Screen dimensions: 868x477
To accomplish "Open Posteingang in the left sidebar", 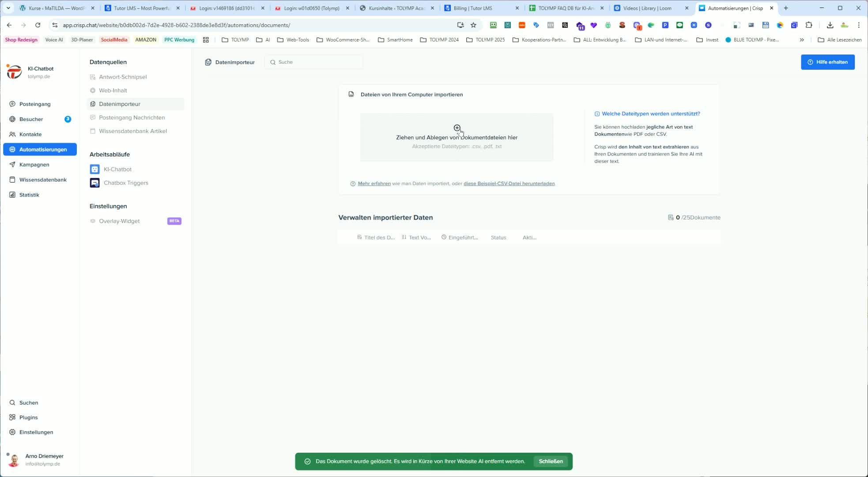I will coord(35,104).
